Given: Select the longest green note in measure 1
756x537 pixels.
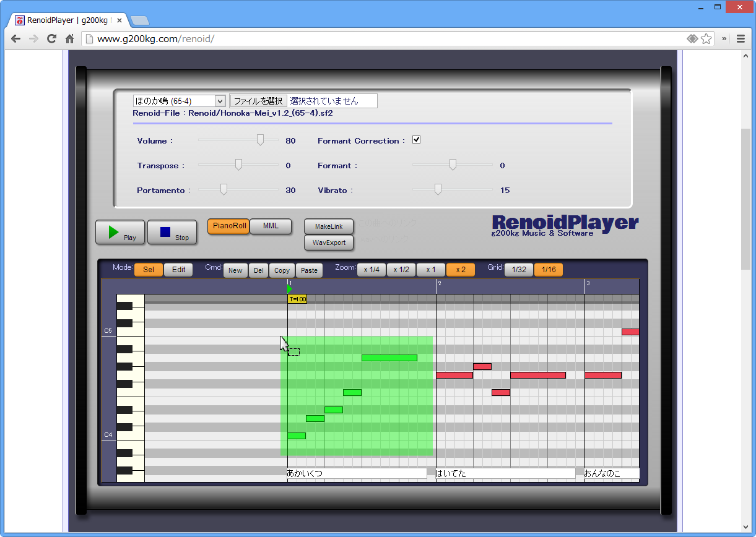Looking at the screenshot, I should coord(389,358).
